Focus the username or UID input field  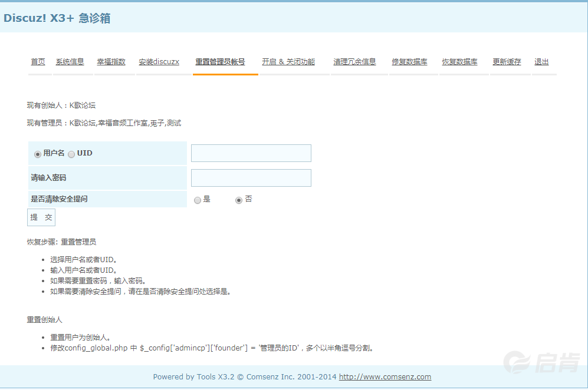pyautogui.click(x=251, y=153)
